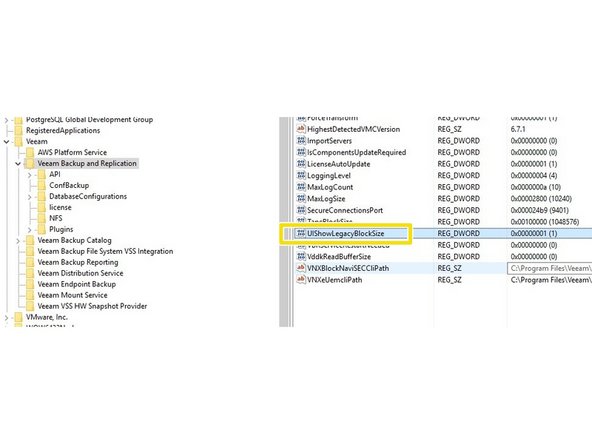Screen dimensions: 592x444
Task: Click data 0x0000000a (10) of MaxLogCount
Action: pyautogui.click(x=535, y=187)
